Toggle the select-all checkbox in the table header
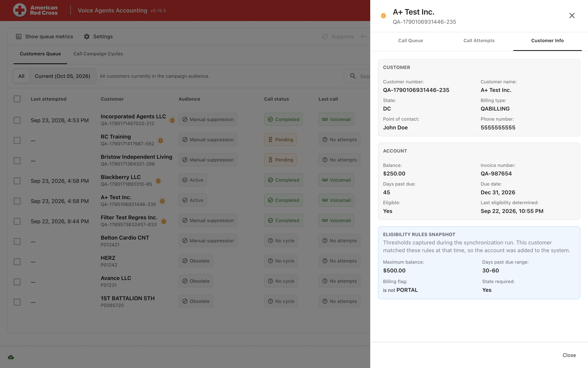Viewport: 588px width, 368px height. click(17, 99)
